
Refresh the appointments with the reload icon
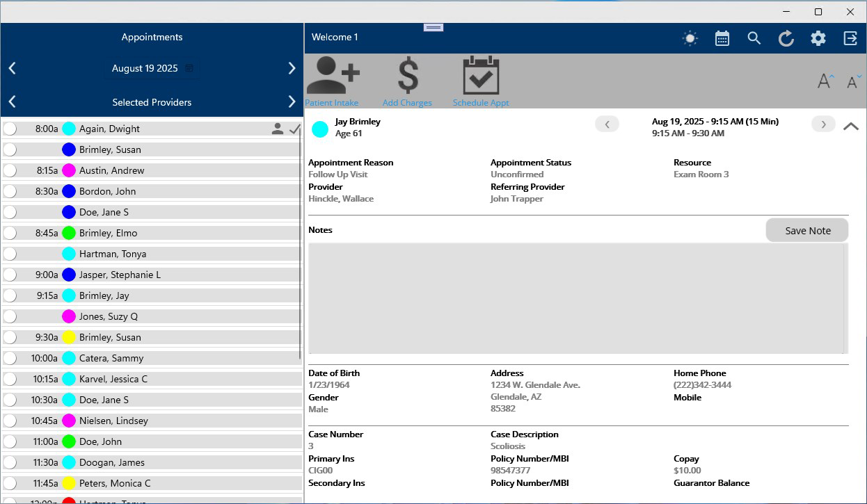point(786,38)
